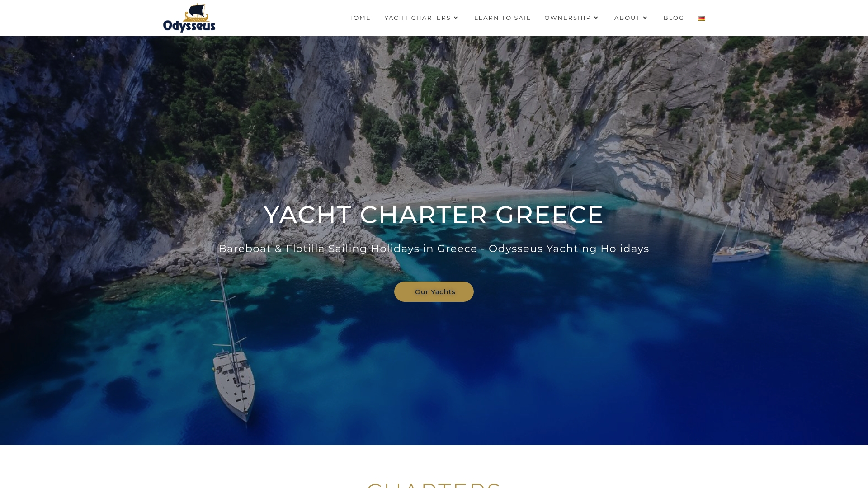Screen dimensions: 868x488
Task: Click the Odysseus wordmark text in logo
Action: tap(189, 26)
